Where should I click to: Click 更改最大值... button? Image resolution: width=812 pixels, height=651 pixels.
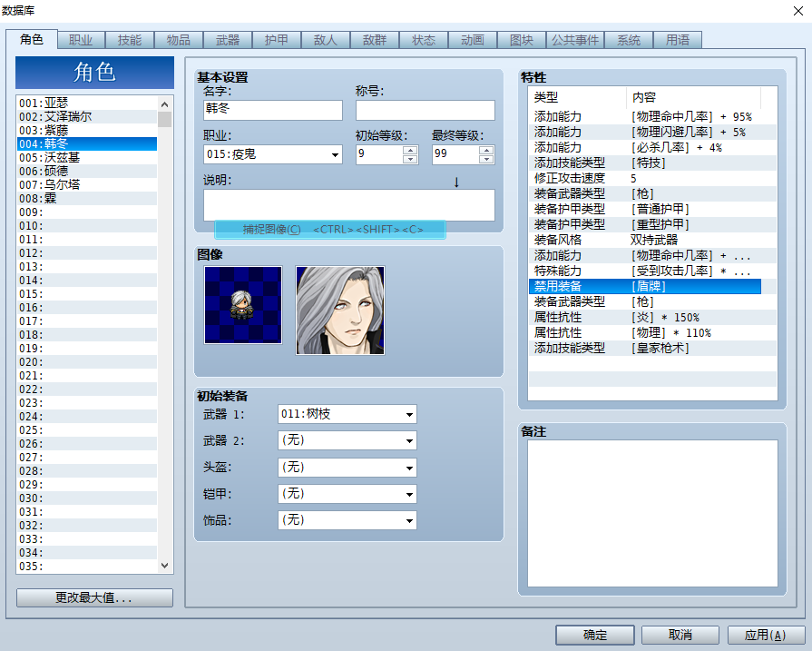94,597
